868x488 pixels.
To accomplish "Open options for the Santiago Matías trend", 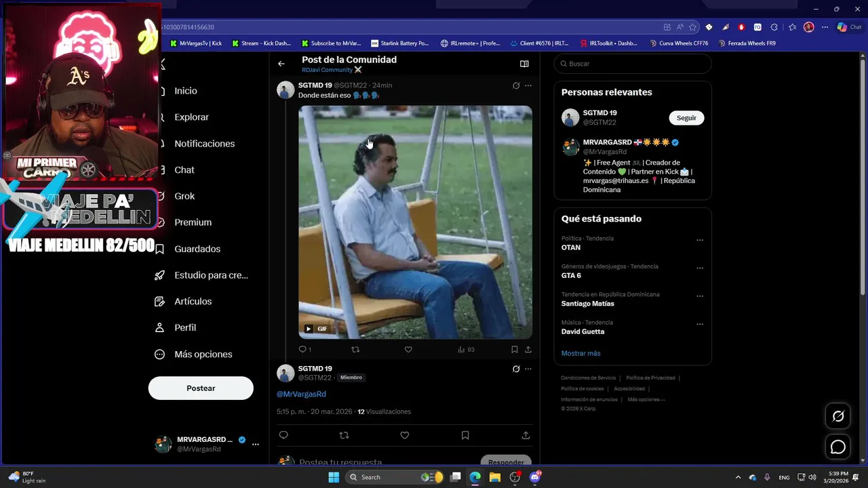I will (x=700, y=296).
